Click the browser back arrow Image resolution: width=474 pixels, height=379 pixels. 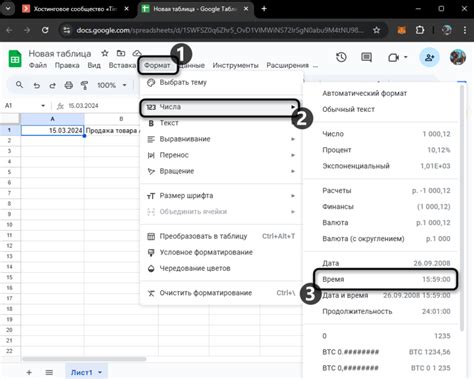pos(9,30)
